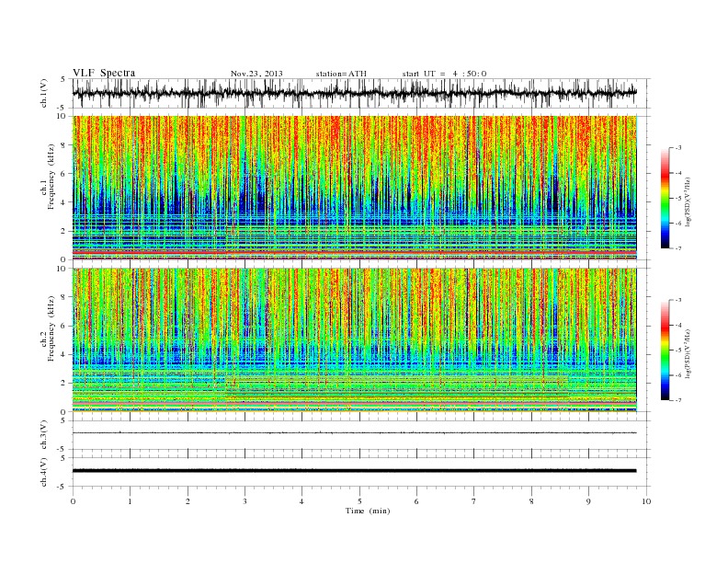Select the "start UT = 4 :50: 0" text

click(444, 74)
